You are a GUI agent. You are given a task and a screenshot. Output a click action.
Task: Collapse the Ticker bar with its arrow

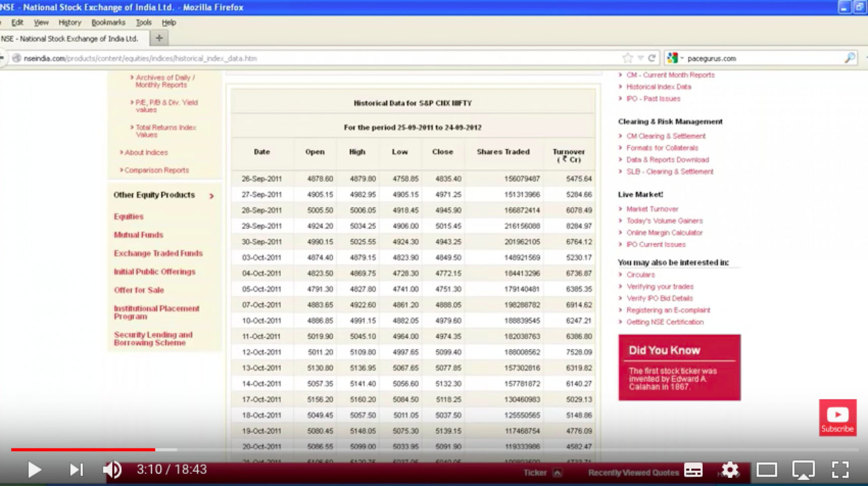[557, 472]
